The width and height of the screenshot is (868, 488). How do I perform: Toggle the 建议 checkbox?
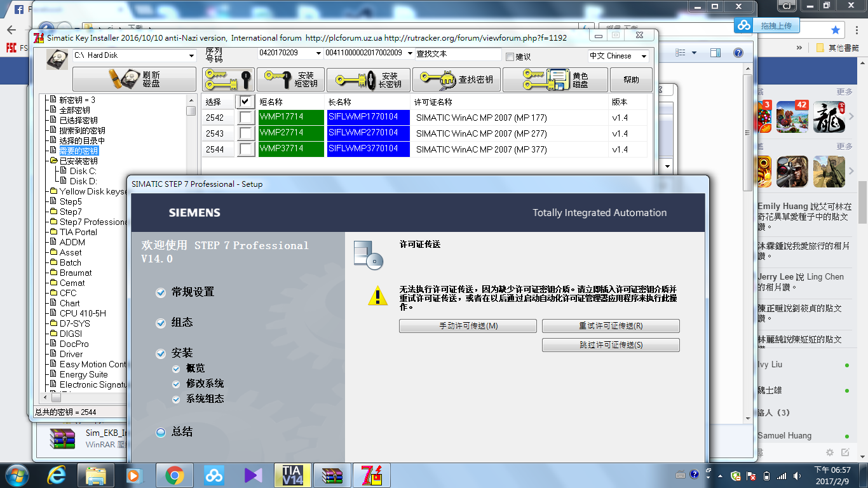(510, 57)
